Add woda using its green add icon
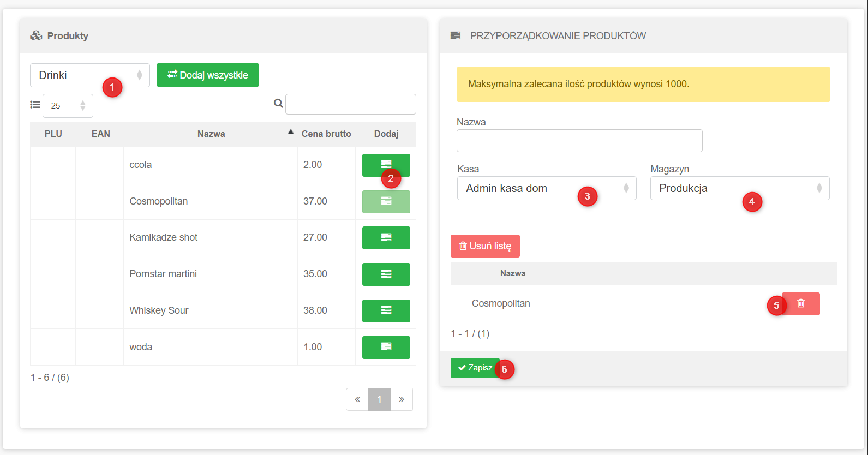Viewport: 868px width, 455px height. point(386,348)
